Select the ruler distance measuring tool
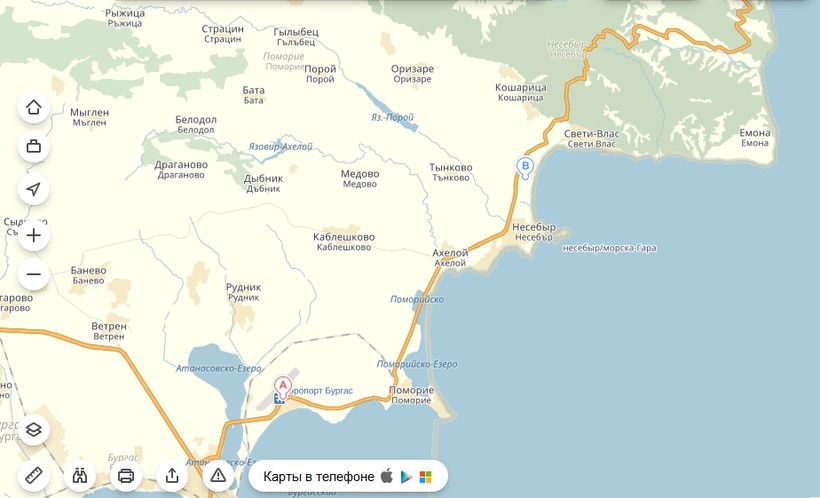820x498 pixels. 33,476
